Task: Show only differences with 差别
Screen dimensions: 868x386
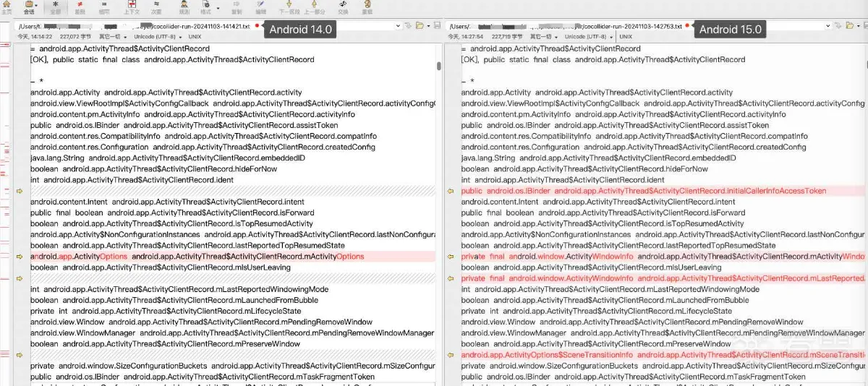Action: [80, 7]
